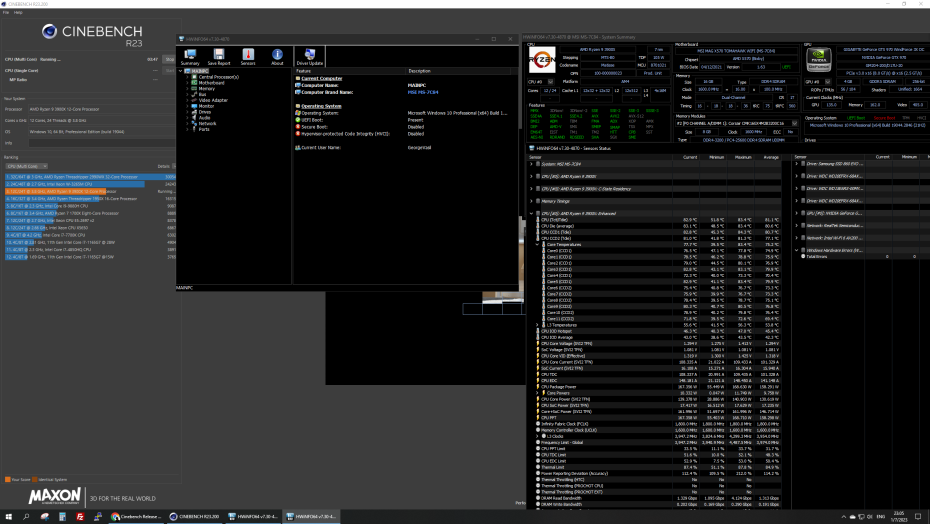This screenshot has width=930, height=524.
Task: Select Monitor node in HWiNFO tree
Action: (206, 106)
